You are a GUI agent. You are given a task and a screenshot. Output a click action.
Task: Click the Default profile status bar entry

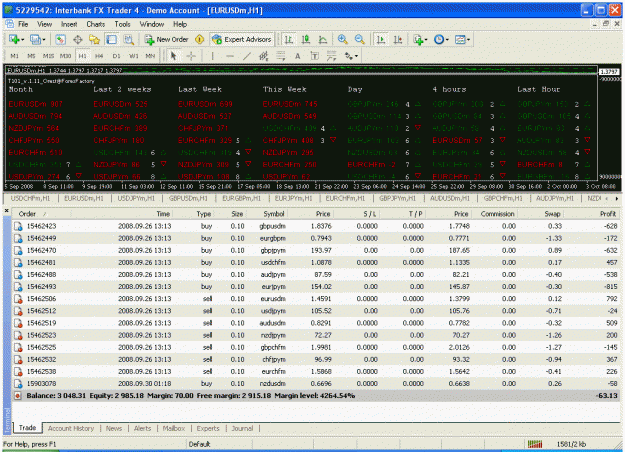point(199,444)
